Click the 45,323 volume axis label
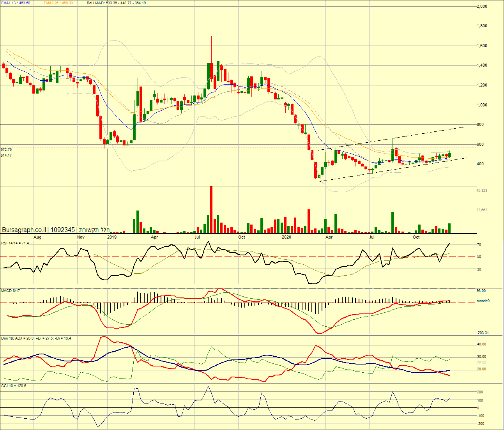This screenshot has width=504, height=430. [x=482, y=191]
